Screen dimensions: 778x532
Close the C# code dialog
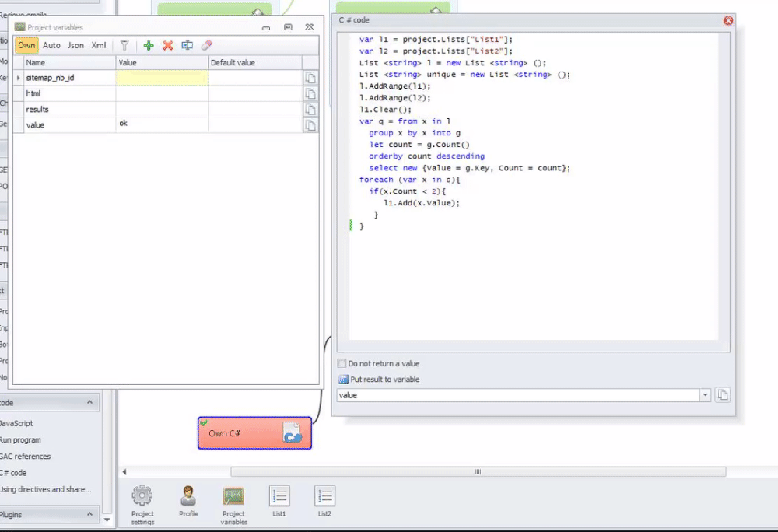728,20
